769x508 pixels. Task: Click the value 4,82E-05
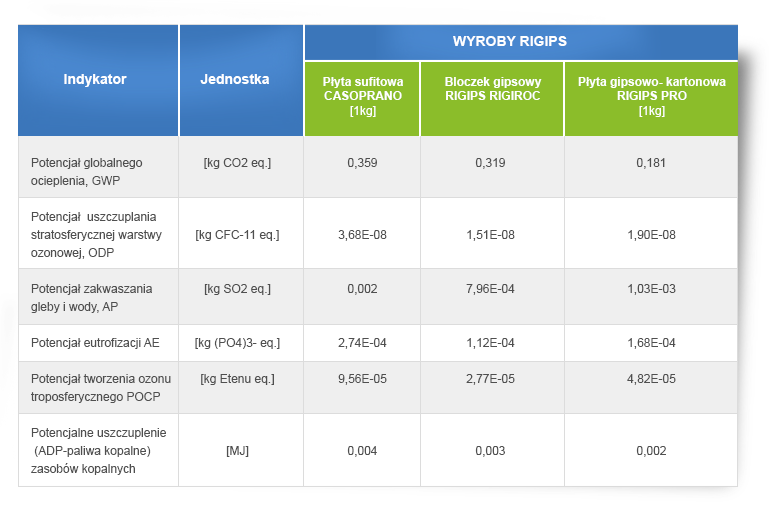[651, 379]
